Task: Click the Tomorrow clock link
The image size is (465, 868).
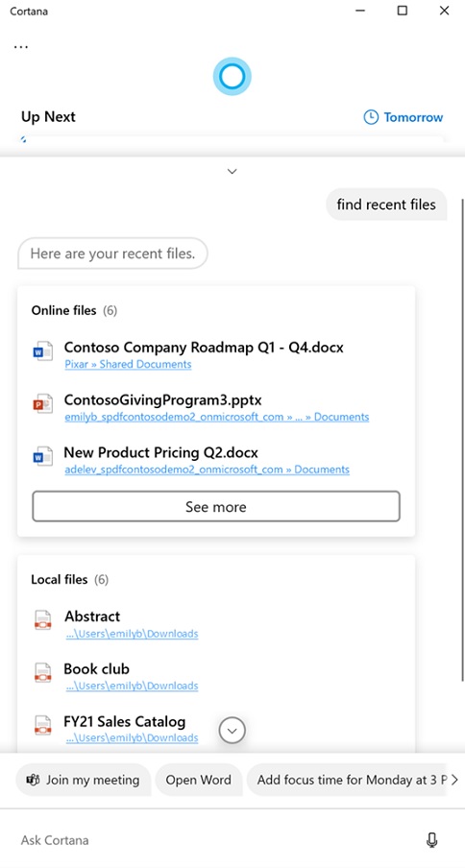Action: click(x=403, y=117)
